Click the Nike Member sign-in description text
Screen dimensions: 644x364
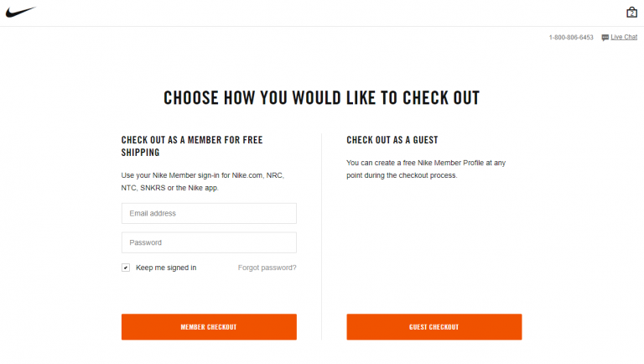pyautogui.click(x=202, y=182)
